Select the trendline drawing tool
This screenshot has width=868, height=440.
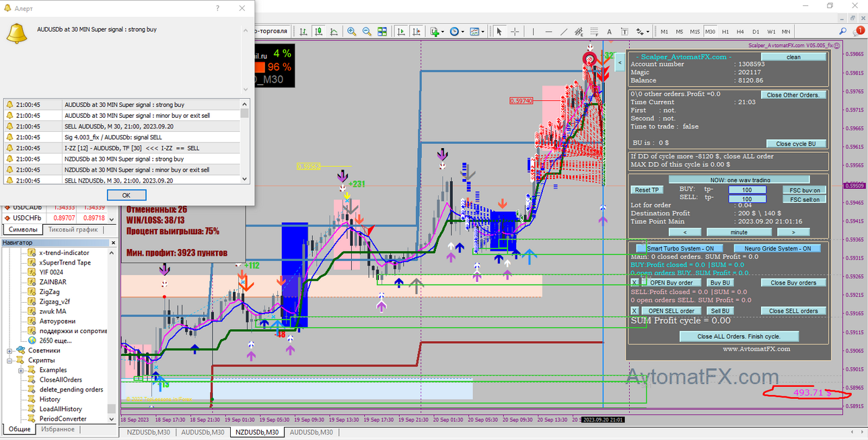(x=564, y=31)
